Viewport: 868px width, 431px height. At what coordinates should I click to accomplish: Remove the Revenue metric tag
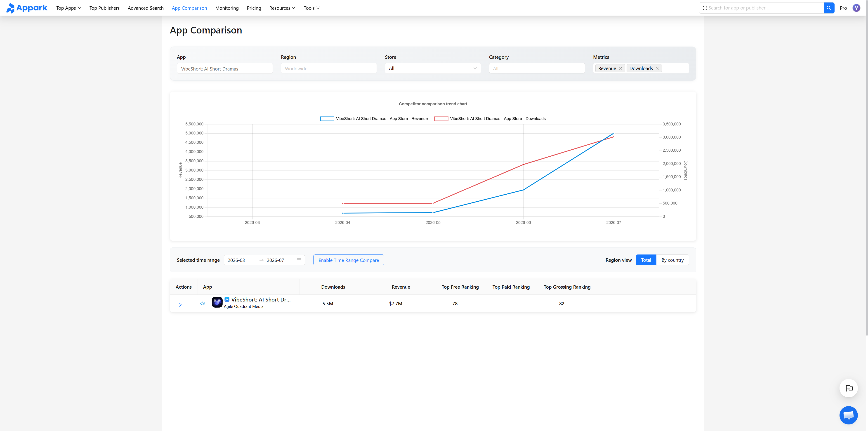tap(620, 68)
